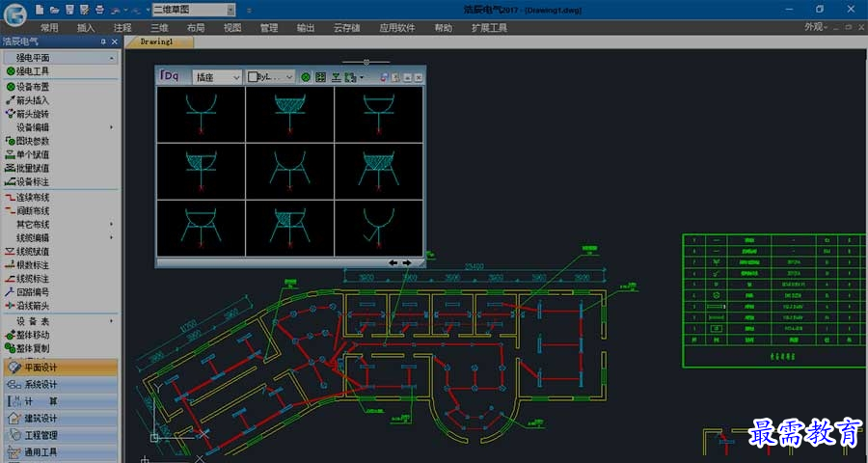Save the drawing with the disk icon
The image size is (868, 463).
click(69, 10)
